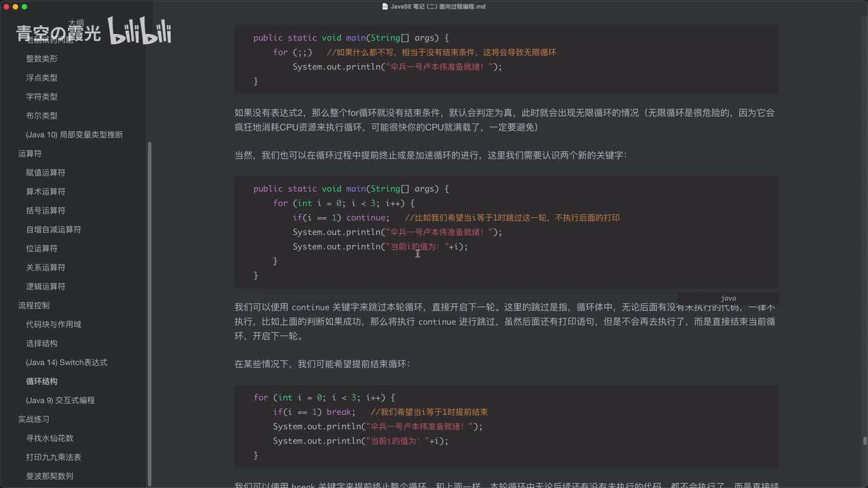
Task: Click the line if(i == 1) break;
Action: click(x=314, y=412)
